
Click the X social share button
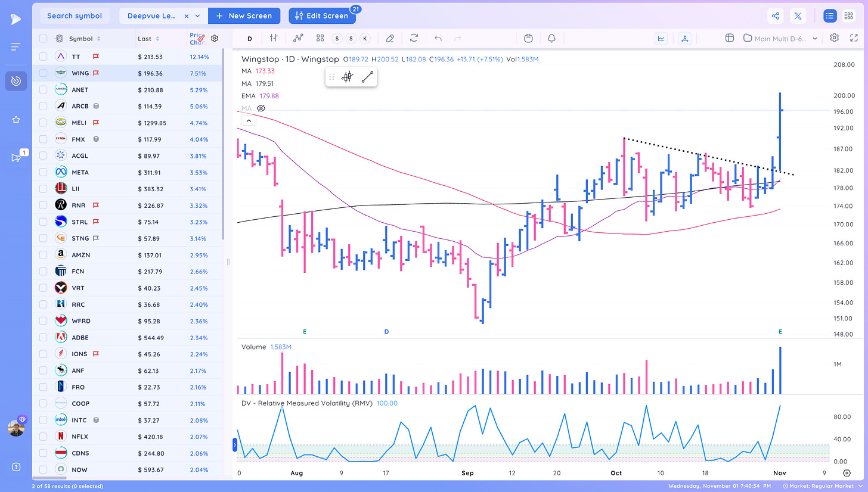click(798, 16)
